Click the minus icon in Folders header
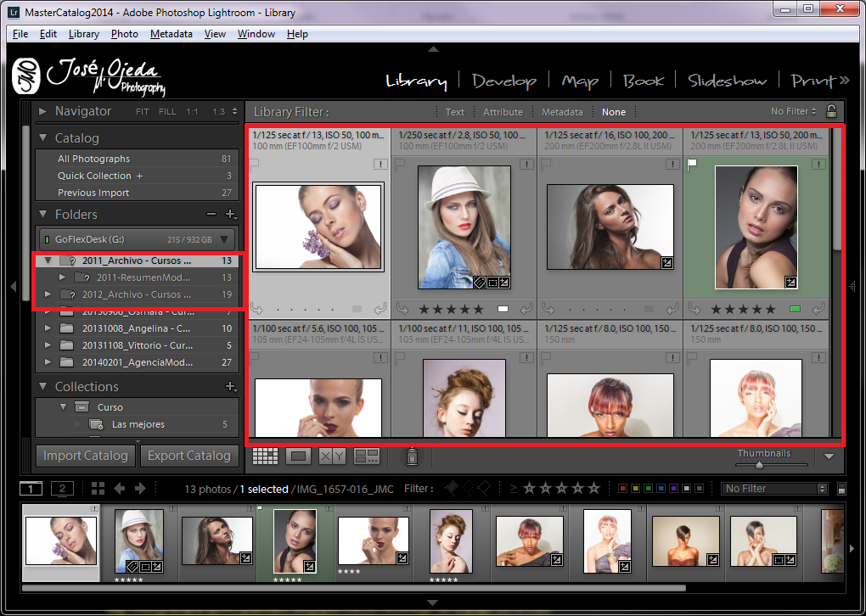The height and width of the screenshot is (616, 866). (x=211, y=214)
